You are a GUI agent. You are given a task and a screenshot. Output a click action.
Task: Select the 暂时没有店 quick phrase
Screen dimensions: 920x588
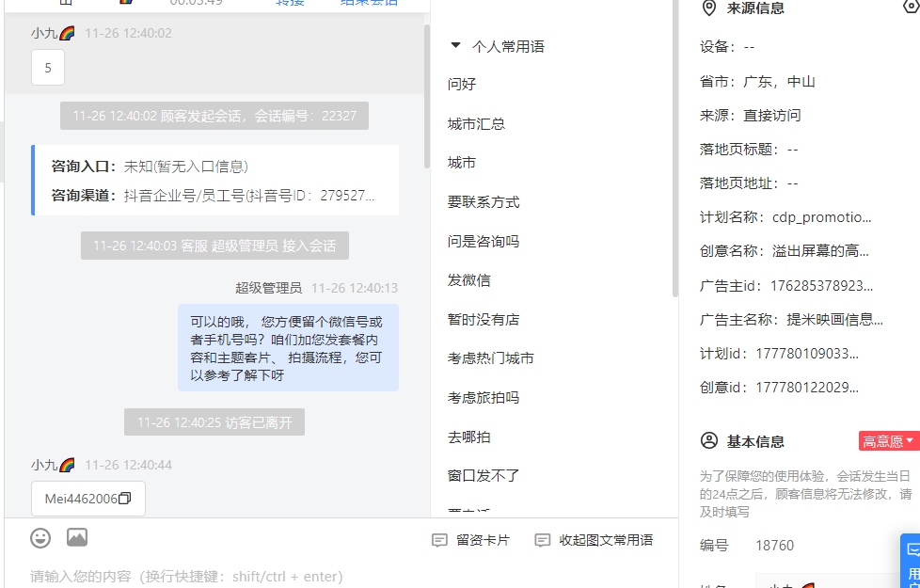tap(484, 319)
